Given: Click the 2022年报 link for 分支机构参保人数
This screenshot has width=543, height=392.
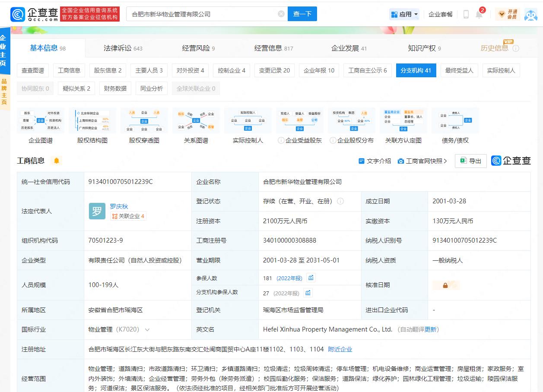Looking at the screenshot, I should [x=286, y=293].
